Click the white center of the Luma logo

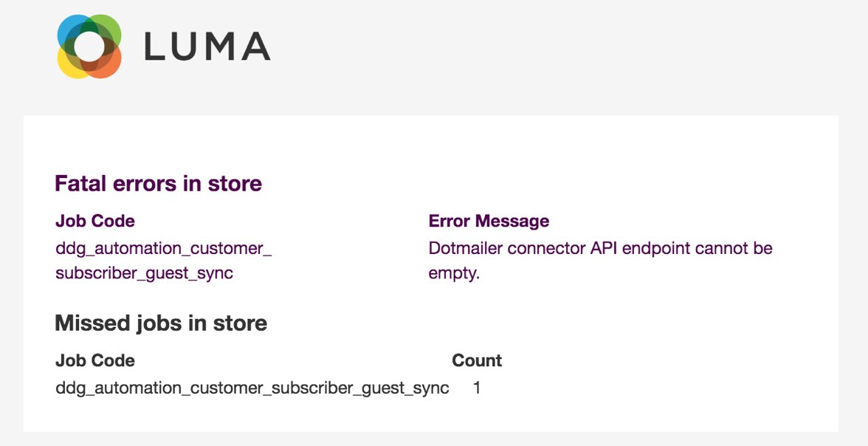(89, 47)
